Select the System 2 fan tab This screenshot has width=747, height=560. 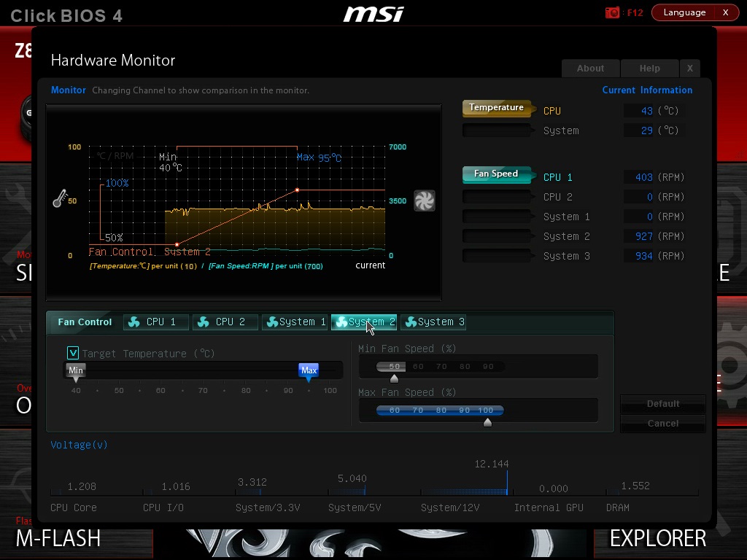pos(364,322)
